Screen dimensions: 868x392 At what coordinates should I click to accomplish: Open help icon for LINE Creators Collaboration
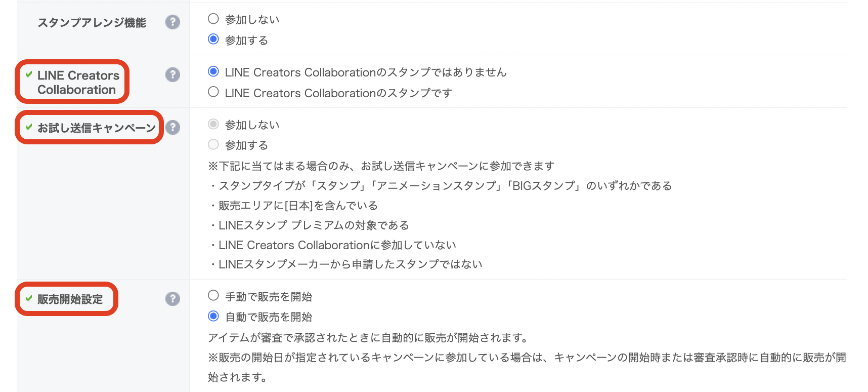172,75
